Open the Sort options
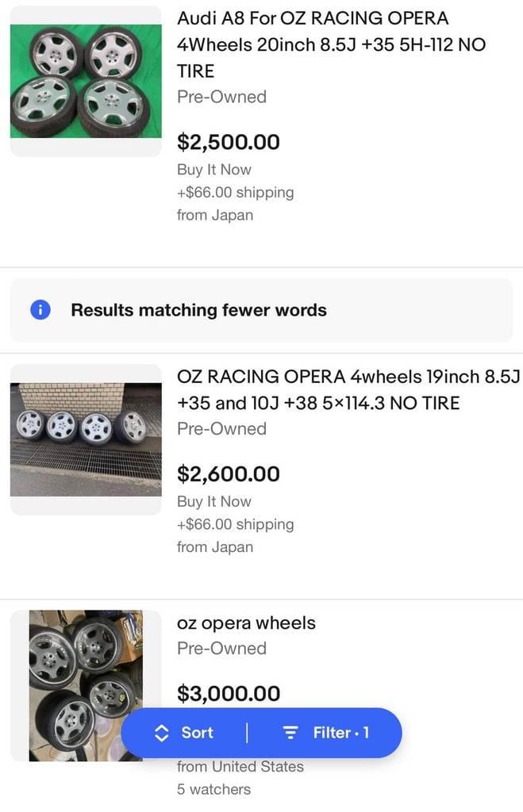 (x=186, y=733)
